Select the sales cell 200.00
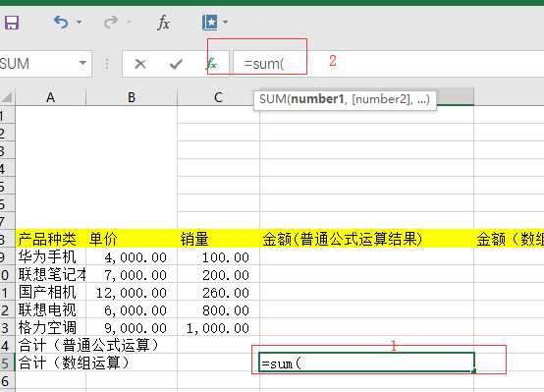The image size is (544, 392). click(x=218, y=275)
